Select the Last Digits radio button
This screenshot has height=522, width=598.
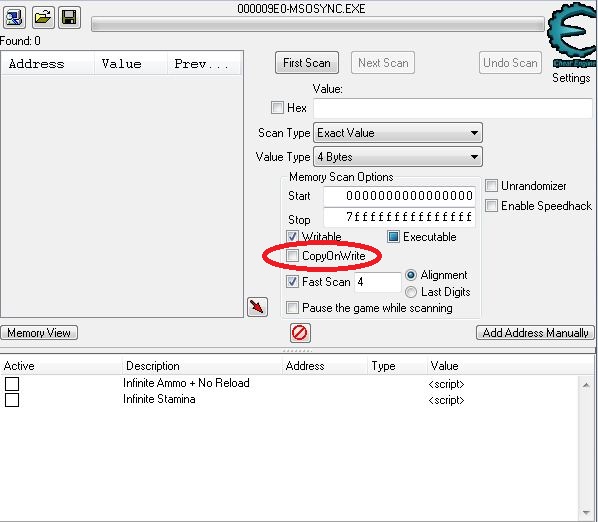tap(411, 292)
